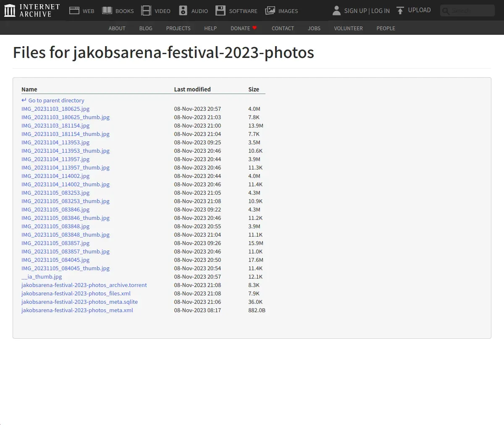Viewport: 504px width, 428px height.
Task: Click the Upload arrow icon
Action: pos(400,10)
